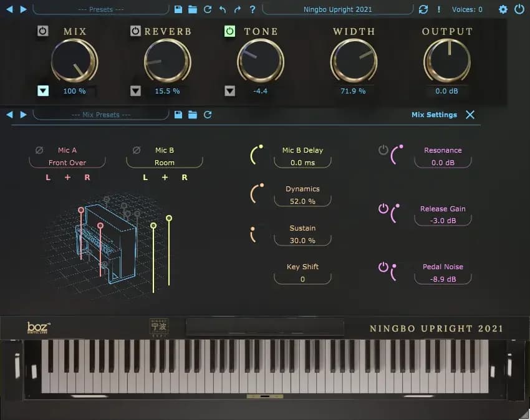Viewport: 530px width, 420px height.
Task: Enable the REVERB power toggle
Action: [136, 31]
